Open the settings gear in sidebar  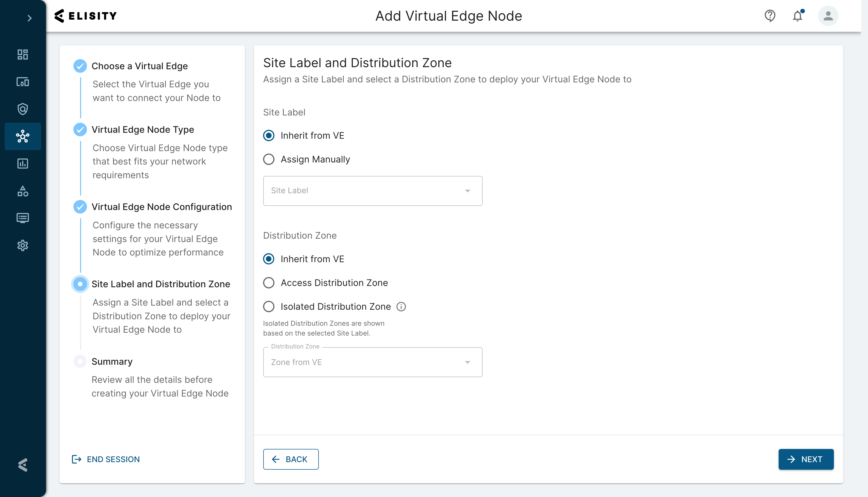point(22,245)
